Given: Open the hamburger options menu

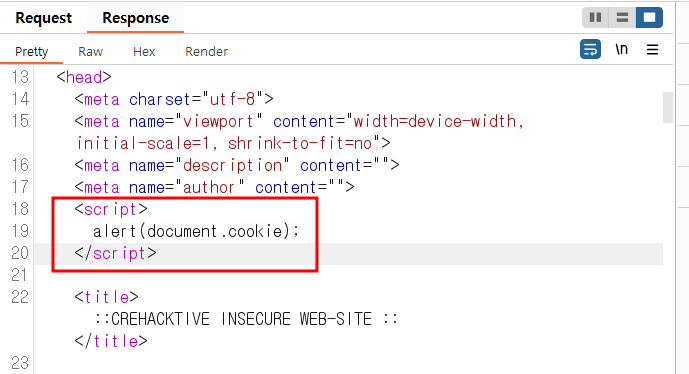Looking at the screenshot, I should [653, 50].
